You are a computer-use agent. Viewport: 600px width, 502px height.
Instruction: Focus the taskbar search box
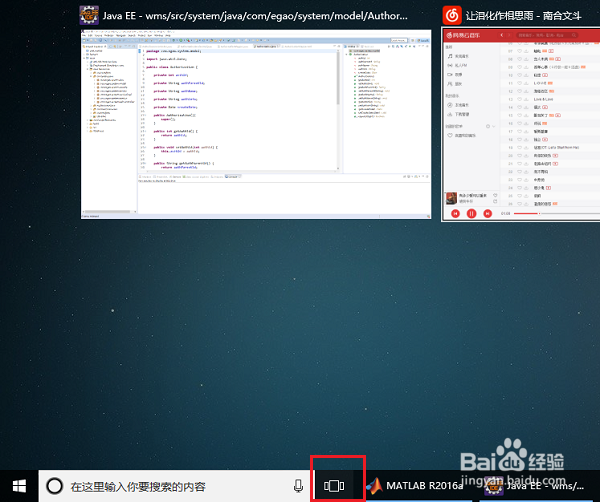tap(176, 486)
